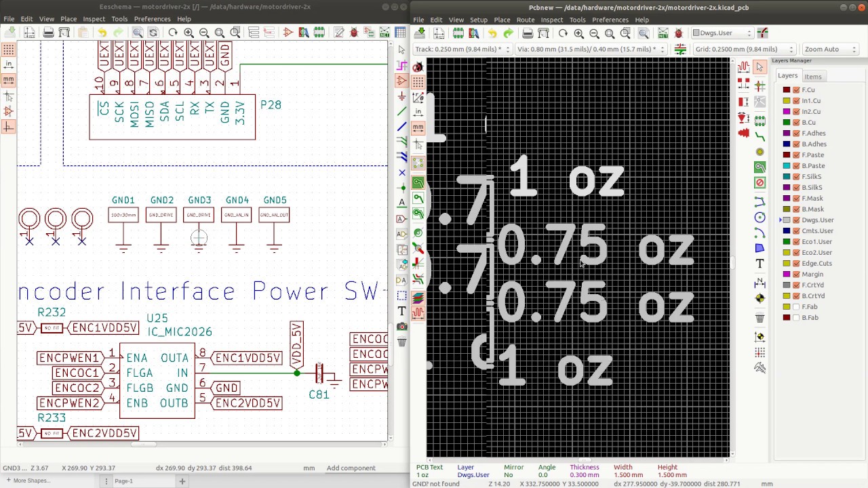Image resolution: width=868 pixels, height=488 pixels.
Task: Click the print icon in Eeschema toolbar
Action: click(49, 32)
